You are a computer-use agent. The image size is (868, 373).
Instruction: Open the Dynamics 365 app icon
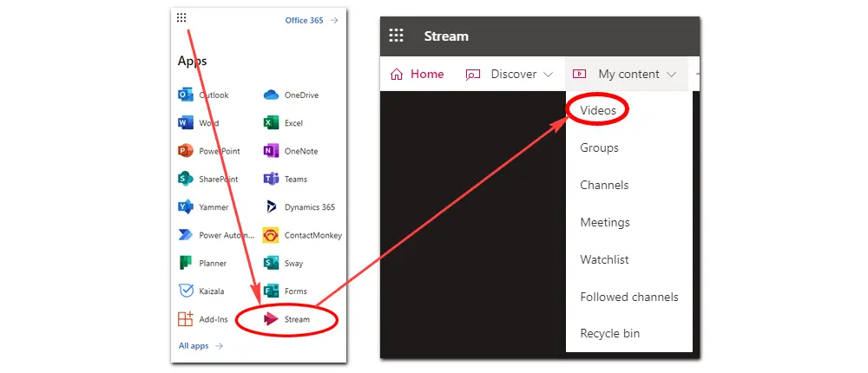pos(271,207)
